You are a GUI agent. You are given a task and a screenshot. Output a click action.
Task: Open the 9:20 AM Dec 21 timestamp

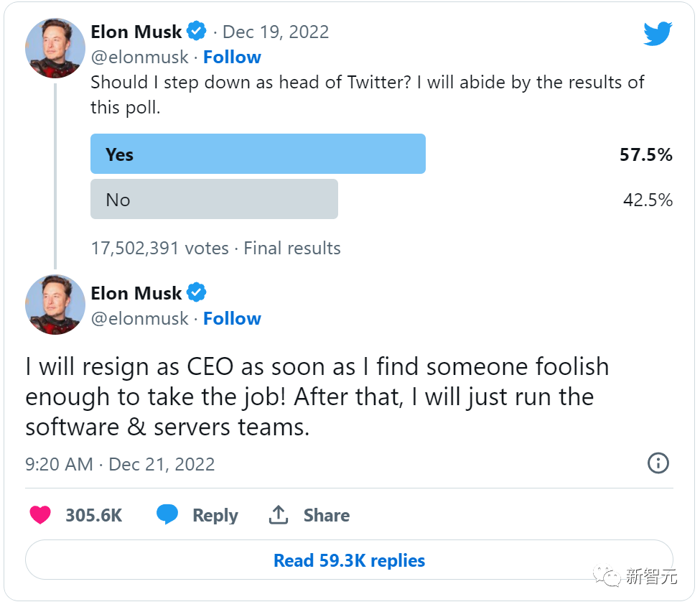point(120,464)
